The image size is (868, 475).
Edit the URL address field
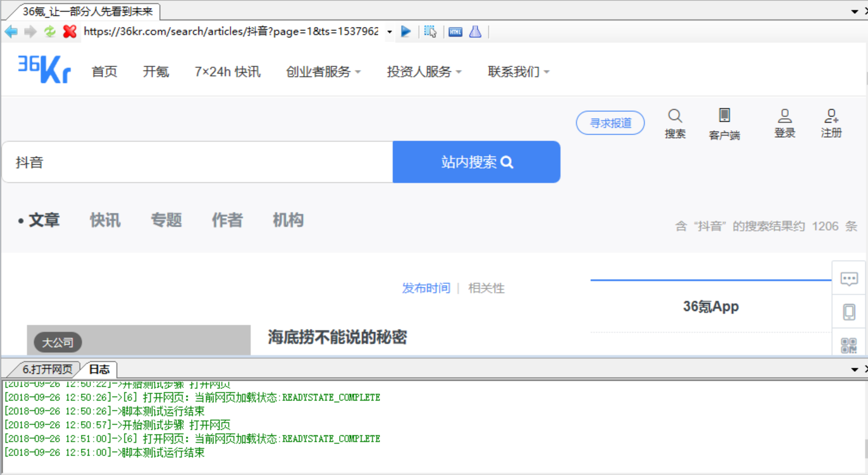point(231,32)
